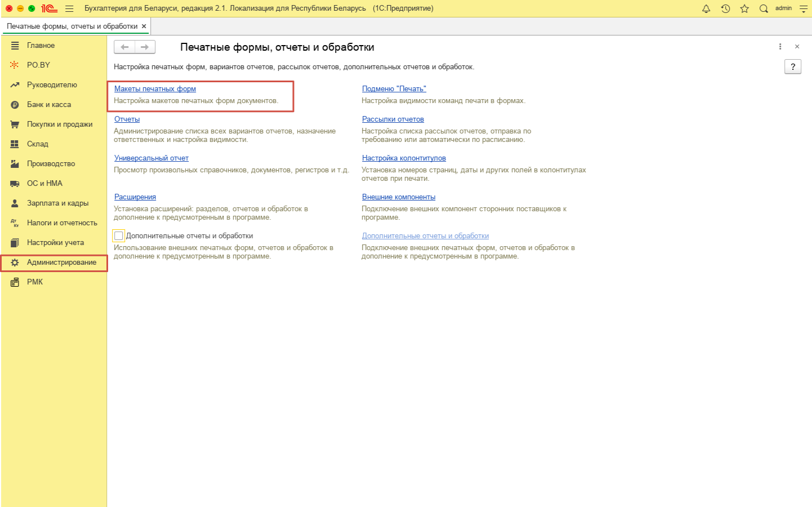Click the forward navigation arrow
Image resolution: width=812 pixels, height=507 pixels.
point(145,47)
